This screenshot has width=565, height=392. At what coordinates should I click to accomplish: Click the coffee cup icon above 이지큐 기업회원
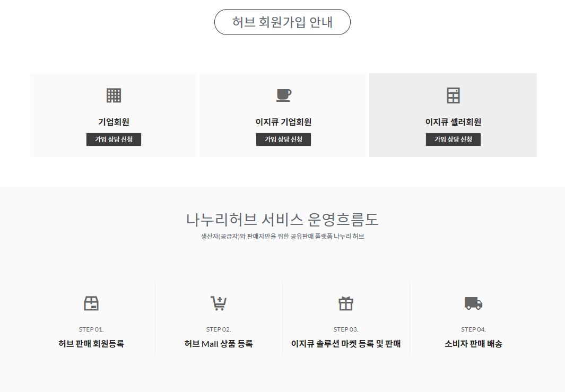tap(284, 95)
